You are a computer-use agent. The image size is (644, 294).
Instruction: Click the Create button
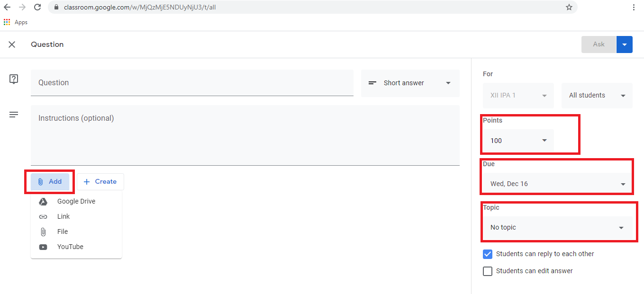(x=100, y=182)
